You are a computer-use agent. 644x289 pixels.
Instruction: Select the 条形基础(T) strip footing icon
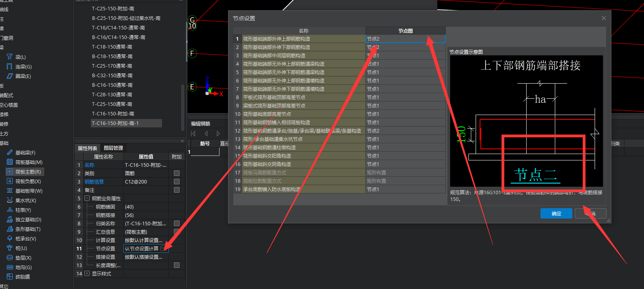coord(10,229)
